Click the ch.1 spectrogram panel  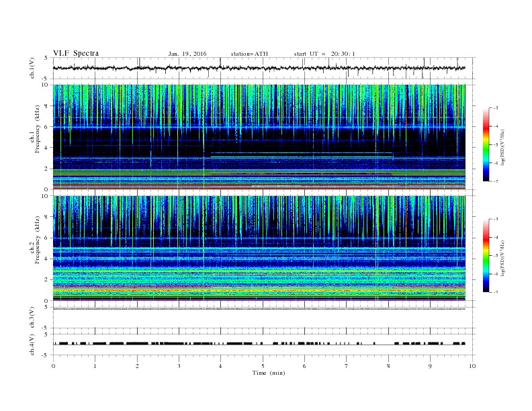tap(259, 137)
